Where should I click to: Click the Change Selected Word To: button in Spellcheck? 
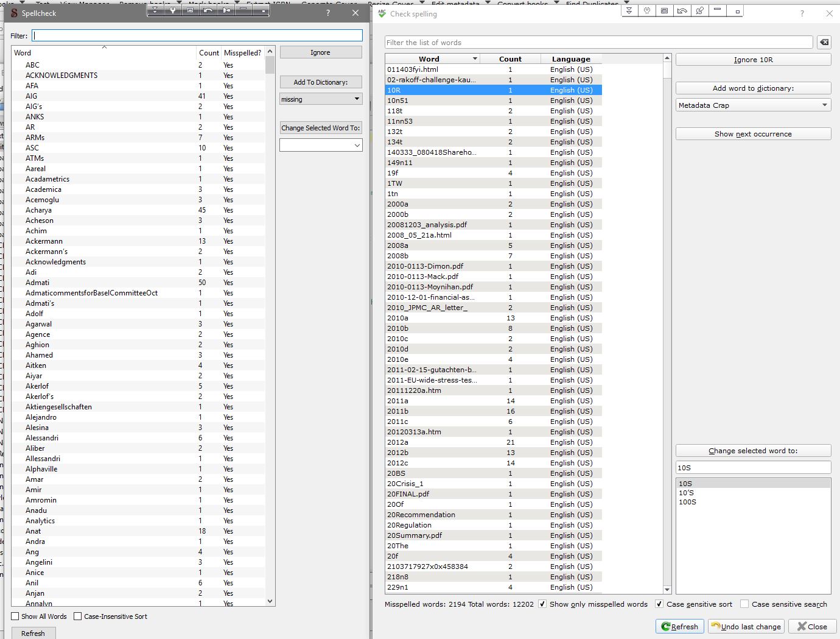coord(321,128)
